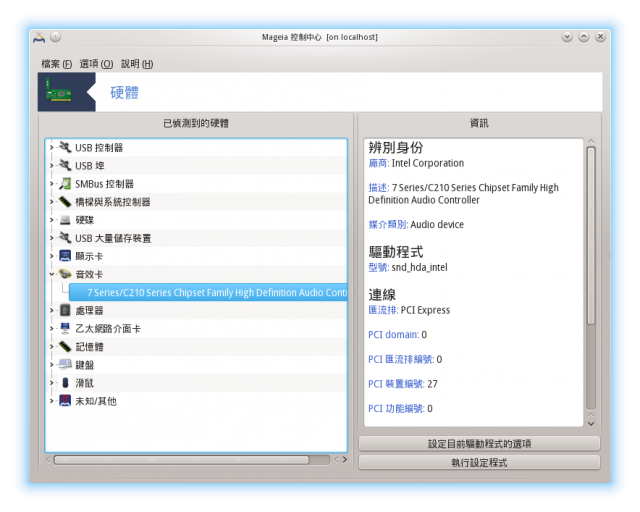Click the PCI 匯流排編號 0 line

pos(405,359)
